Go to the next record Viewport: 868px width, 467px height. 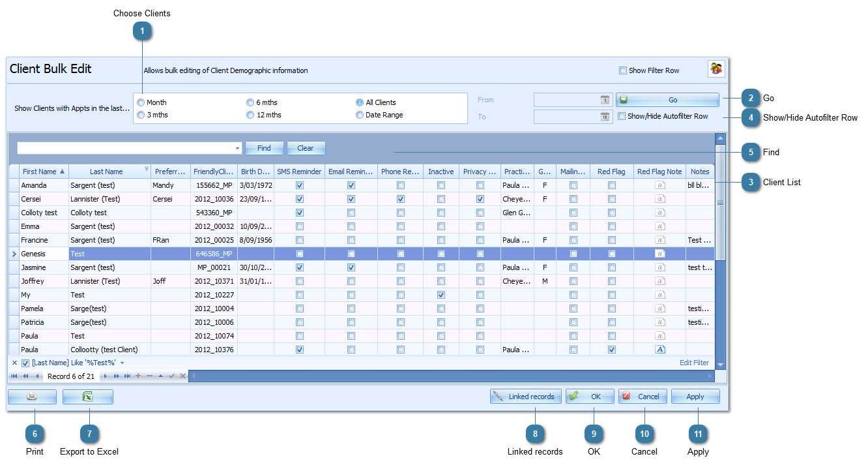click(105, 376)
